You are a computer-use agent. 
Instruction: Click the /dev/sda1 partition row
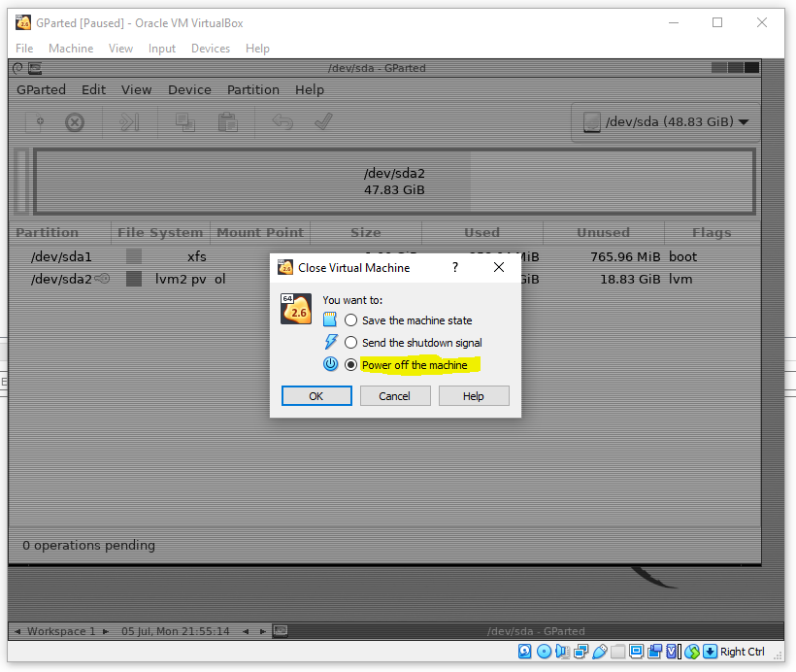pyautogui.click(x=384, y=256)
